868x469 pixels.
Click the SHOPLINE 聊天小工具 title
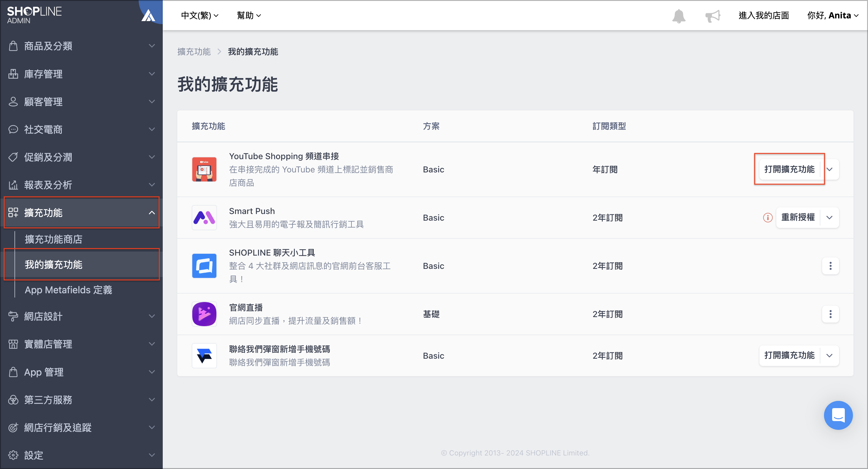272,252
